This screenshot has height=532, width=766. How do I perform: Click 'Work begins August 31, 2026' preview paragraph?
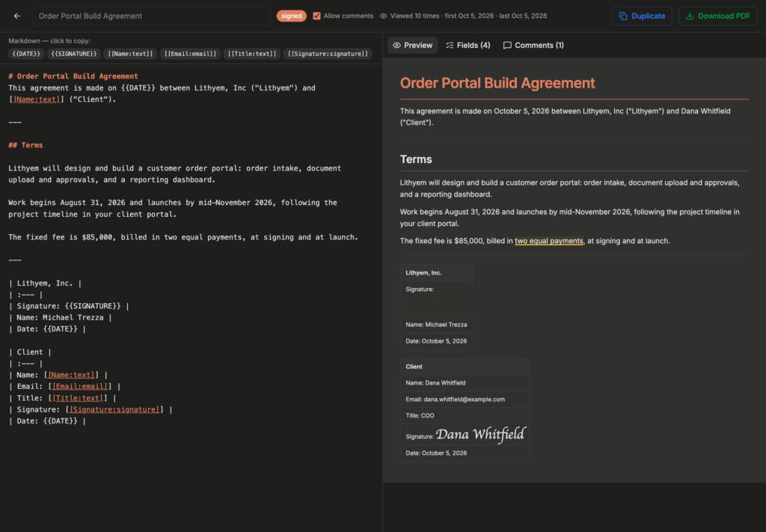tap(569, 218)
